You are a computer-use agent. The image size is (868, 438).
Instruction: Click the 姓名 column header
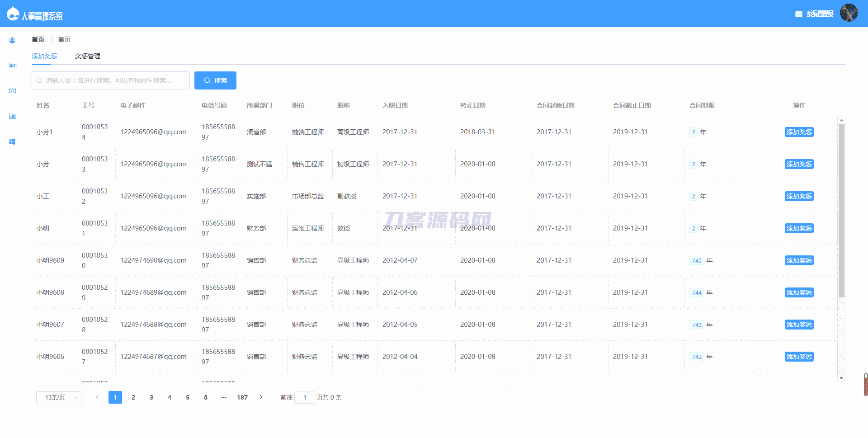point(43,105)
